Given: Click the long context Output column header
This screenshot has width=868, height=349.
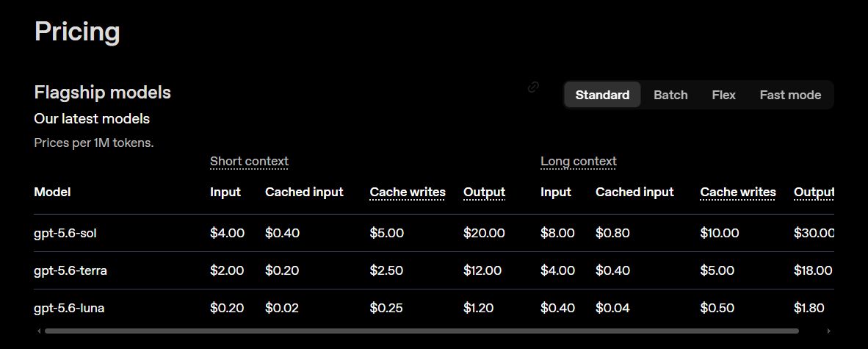Looking at the screenshot, I should pos(814,193).
